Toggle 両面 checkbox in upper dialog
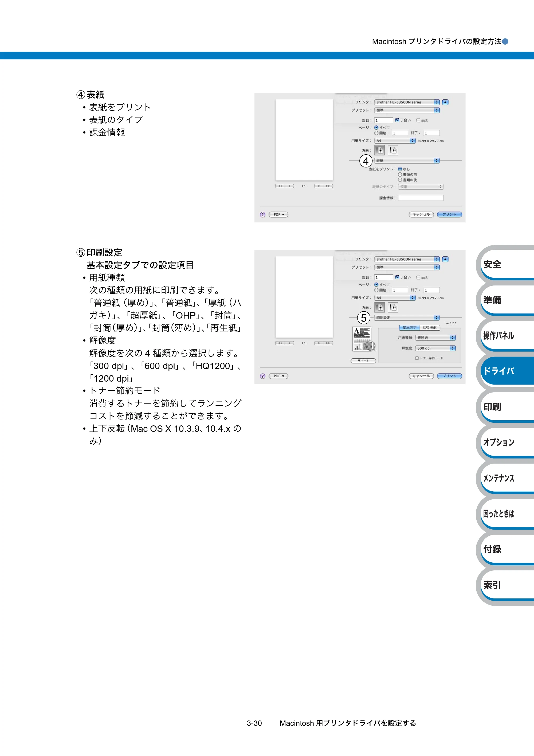534x756 pixels. tap(418, 120)
